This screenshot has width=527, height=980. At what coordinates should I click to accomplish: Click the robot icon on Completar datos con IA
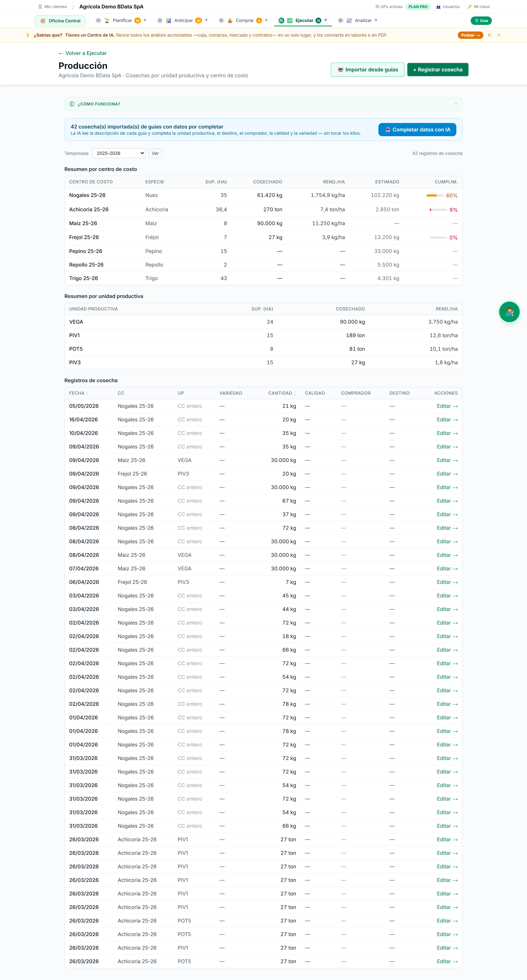[x=387, y=130]
